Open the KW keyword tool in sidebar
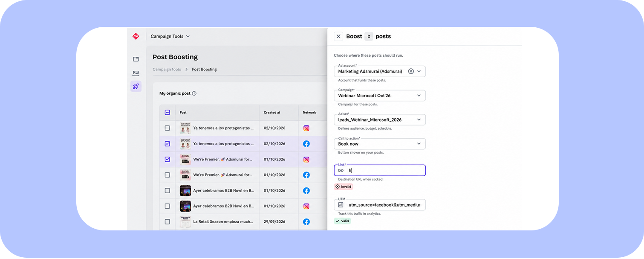This screenshot has height=259, width=644. tap(136, 73)
